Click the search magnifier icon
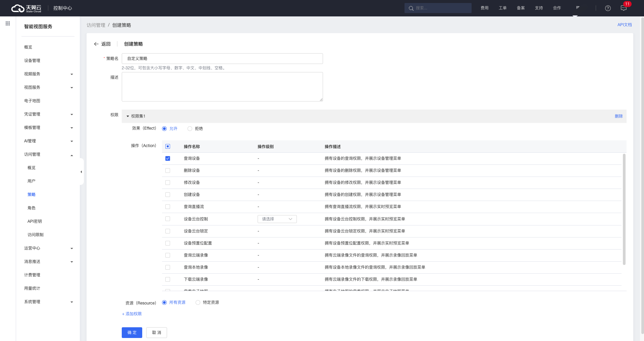644x341 pixels. coord(411,8)
